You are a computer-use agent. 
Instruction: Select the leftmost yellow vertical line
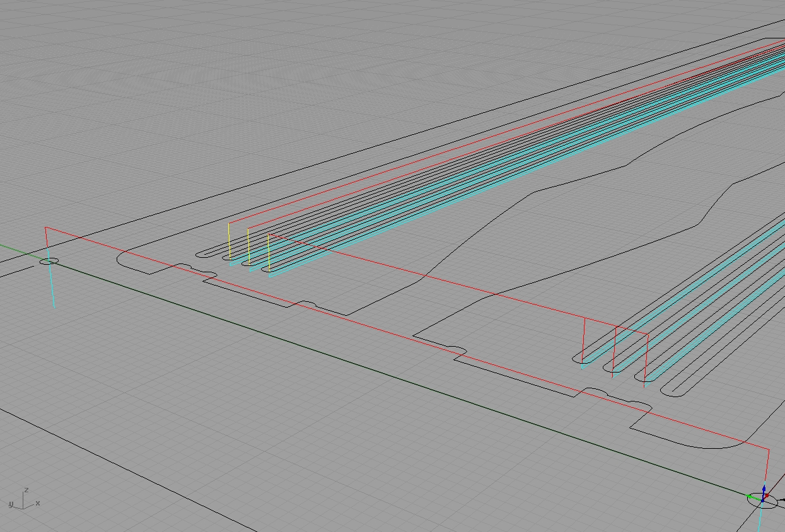[x=230, y=243]
